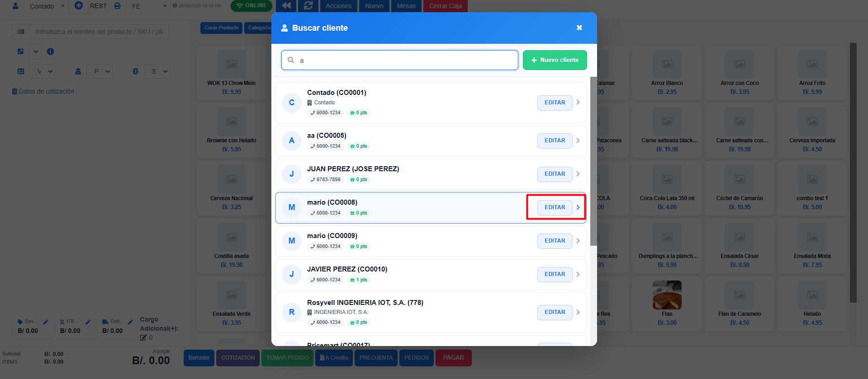Open the Mesas tab
The height and width of the screenshot is (379, 868).
pos(406,6)
